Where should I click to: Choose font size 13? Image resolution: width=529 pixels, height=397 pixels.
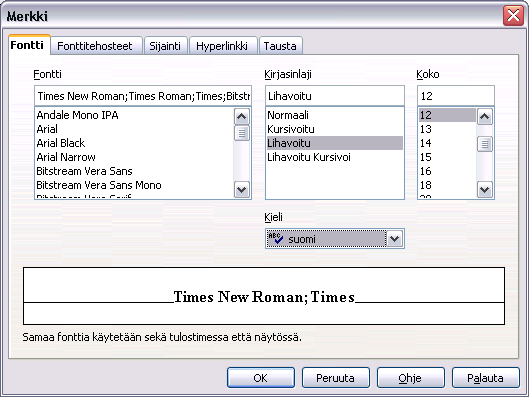(x=447, y=129)
